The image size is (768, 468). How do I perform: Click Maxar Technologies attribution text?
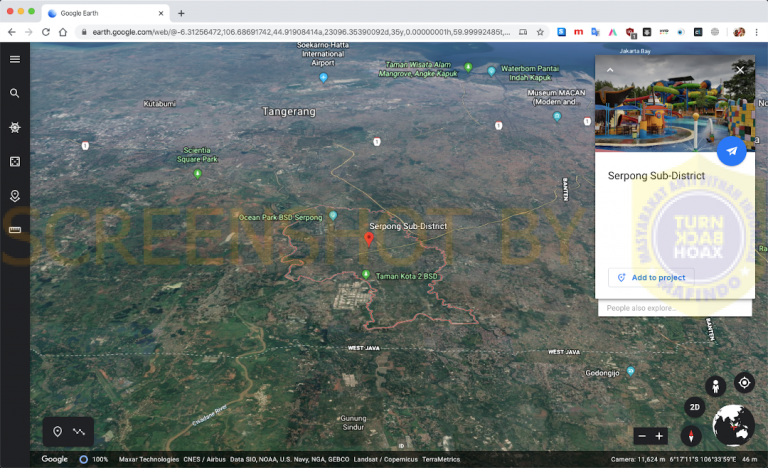[x=149, y=460]
